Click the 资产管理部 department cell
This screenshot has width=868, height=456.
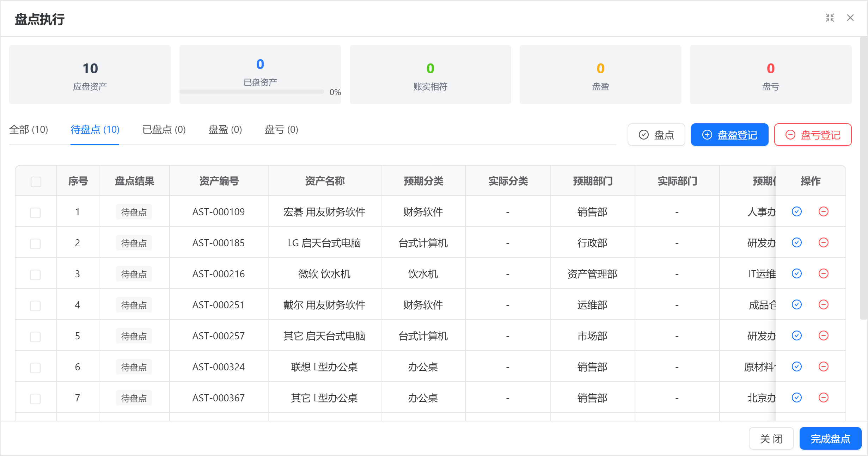[592, 274]
